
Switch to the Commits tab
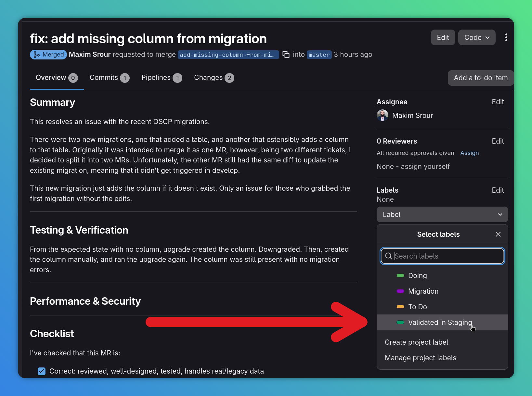point(109,78)
